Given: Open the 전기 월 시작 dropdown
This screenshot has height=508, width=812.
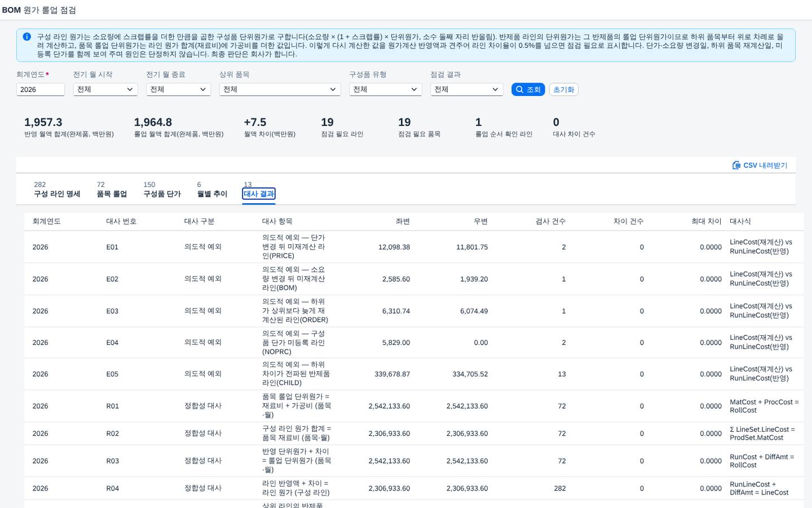Looking at the screenshot, I should 105,89.
